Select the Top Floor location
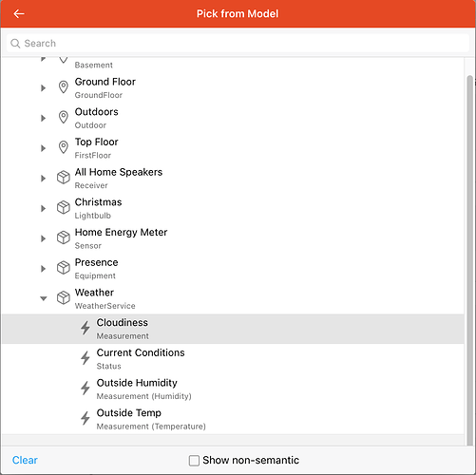Screen dimensions: 476x475 [233, 148]
